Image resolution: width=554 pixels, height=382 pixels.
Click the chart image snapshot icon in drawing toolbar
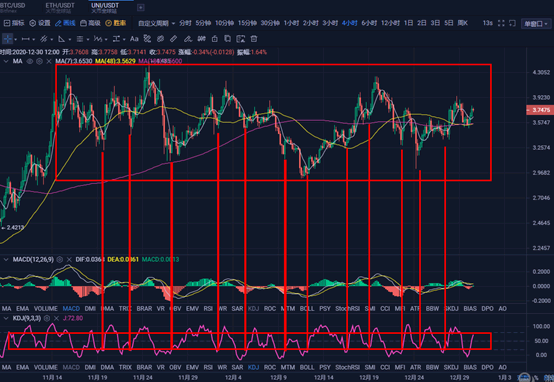[241, 39]
